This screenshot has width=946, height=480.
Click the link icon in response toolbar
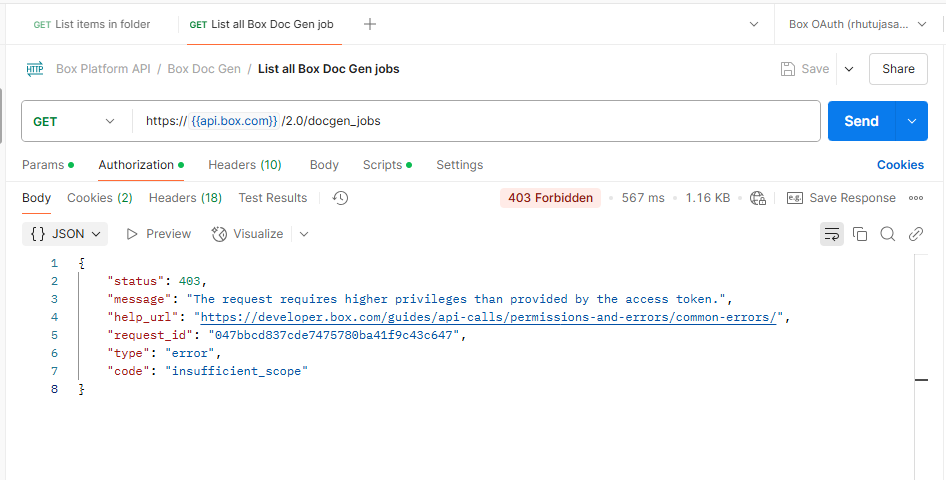point(916,234)
